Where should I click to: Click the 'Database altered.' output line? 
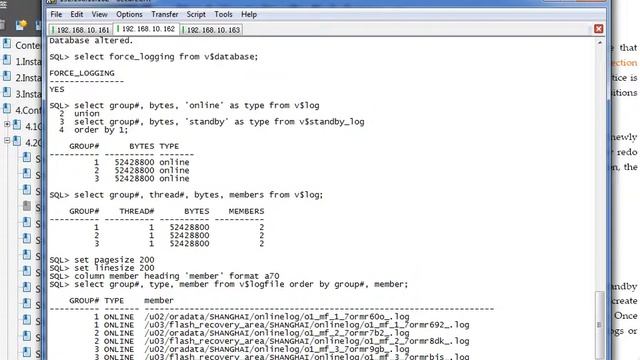point(91,40)
